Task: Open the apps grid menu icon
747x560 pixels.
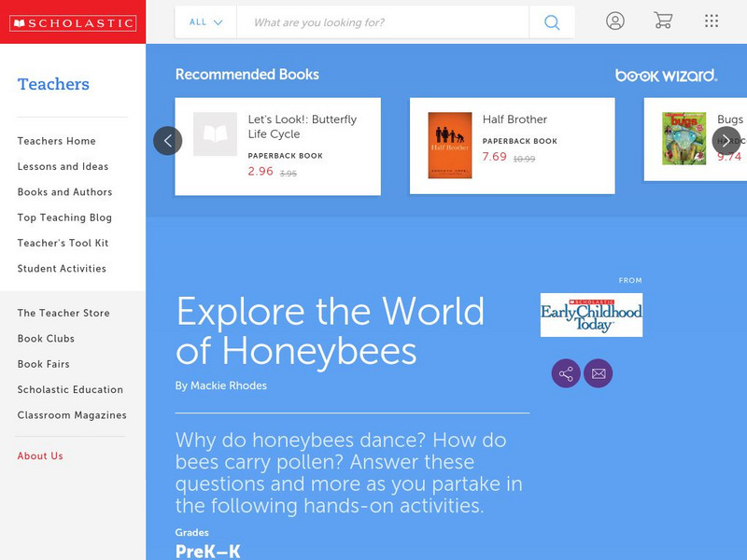Action: click(712, 21)
